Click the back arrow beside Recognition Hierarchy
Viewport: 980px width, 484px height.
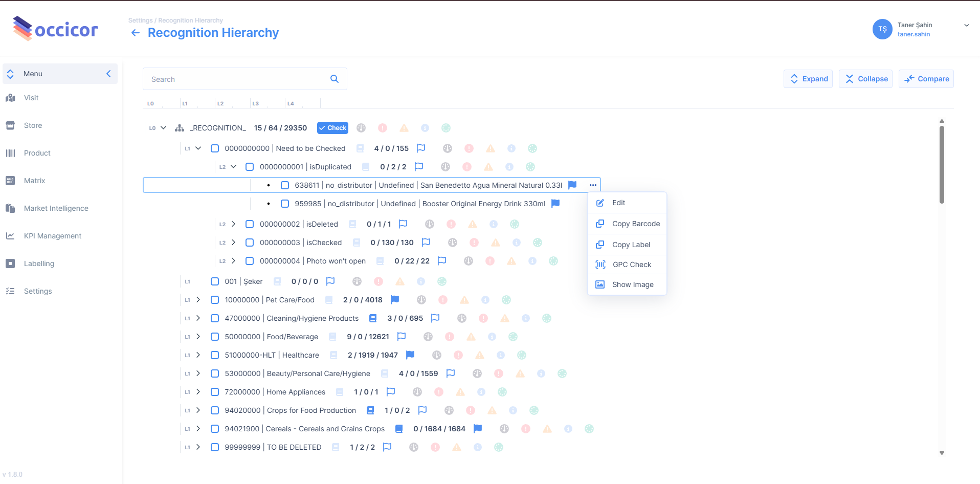pyautogui.click(x=136, y=33)
